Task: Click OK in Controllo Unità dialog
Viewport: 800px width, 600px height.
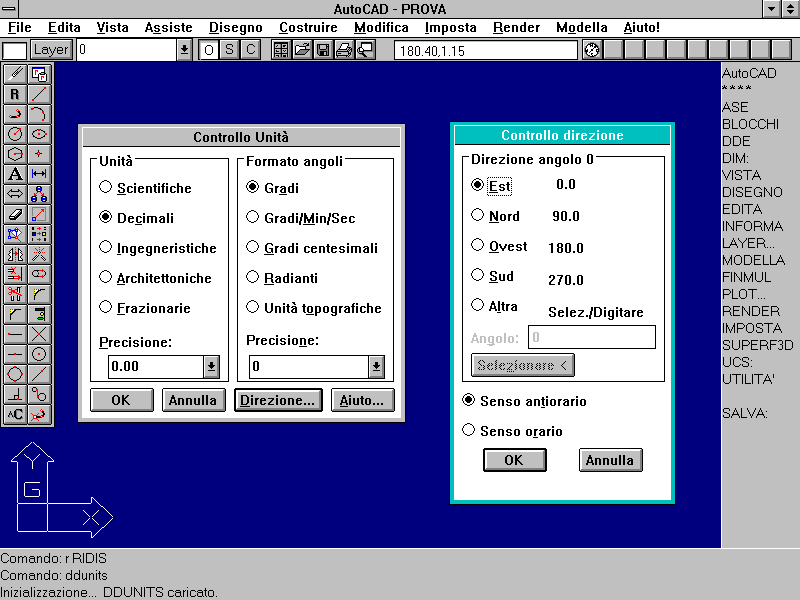Action: [x=121, y=400]
